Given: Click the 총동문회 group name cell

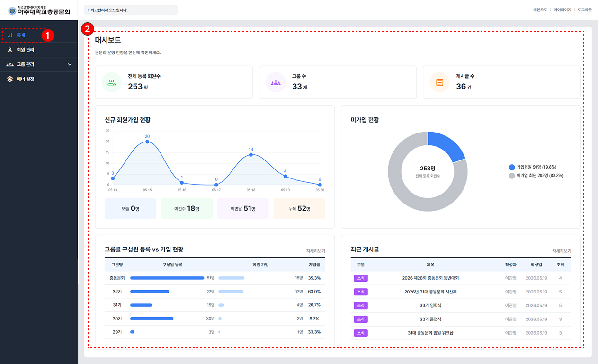Looking at the screenshot, I should point(117,278).
